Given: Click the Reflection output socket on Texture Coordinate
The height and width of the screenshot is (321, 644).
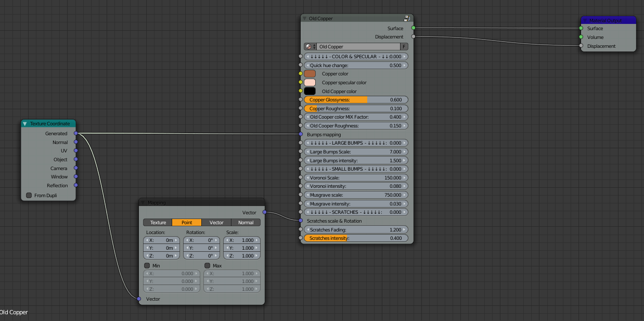Looking at the screenshot, I should pos(75,186).
